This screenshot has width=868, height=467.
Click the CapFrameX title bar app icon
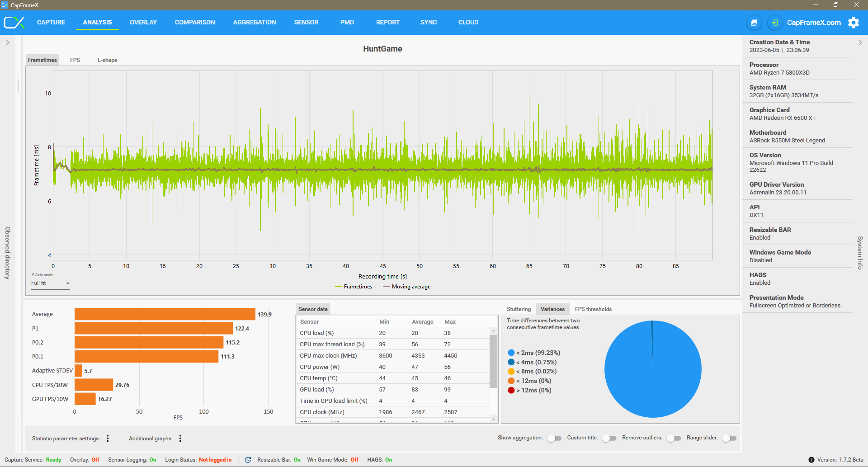coord(5,5)
